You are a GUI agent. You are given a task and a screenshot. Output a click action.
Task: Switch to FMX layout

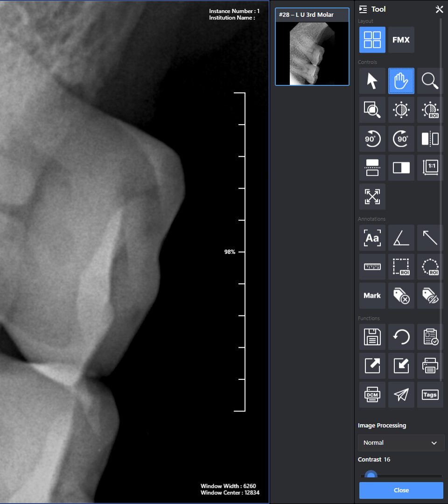click(x=401, y=40)
